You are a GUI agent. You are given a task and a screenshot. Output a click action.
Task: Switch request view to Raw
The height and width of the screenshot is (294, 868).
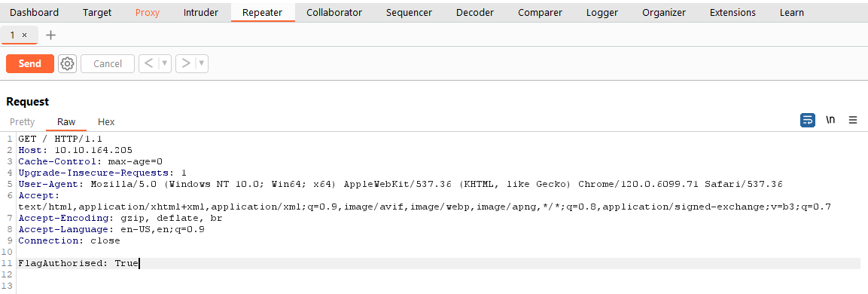(66, 121)
